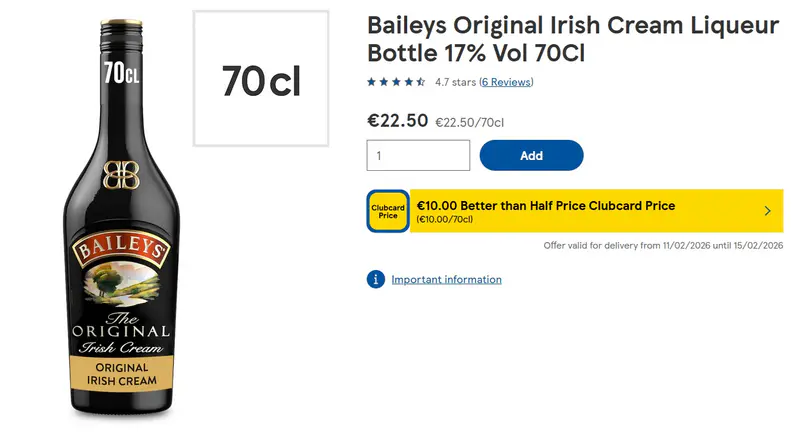Click the 70CL label on the bottle neck
The width and height of the screenshot is (800, 436).
[x=120, y=72]
